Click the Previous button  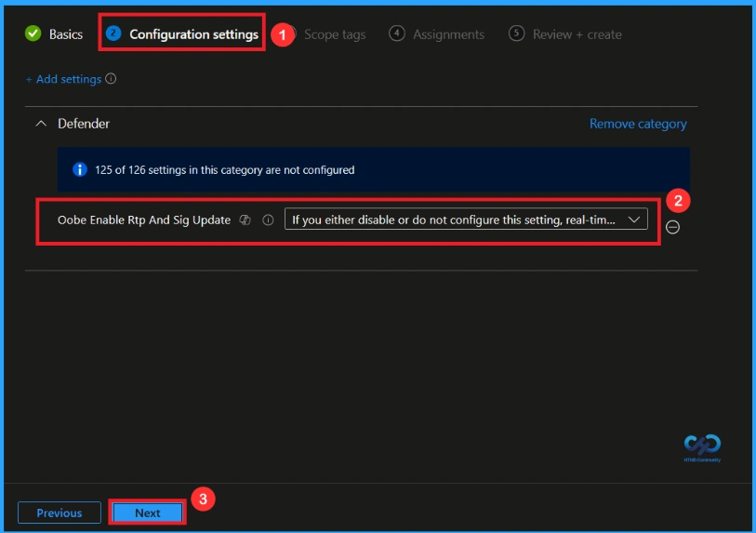pos(60,513)
